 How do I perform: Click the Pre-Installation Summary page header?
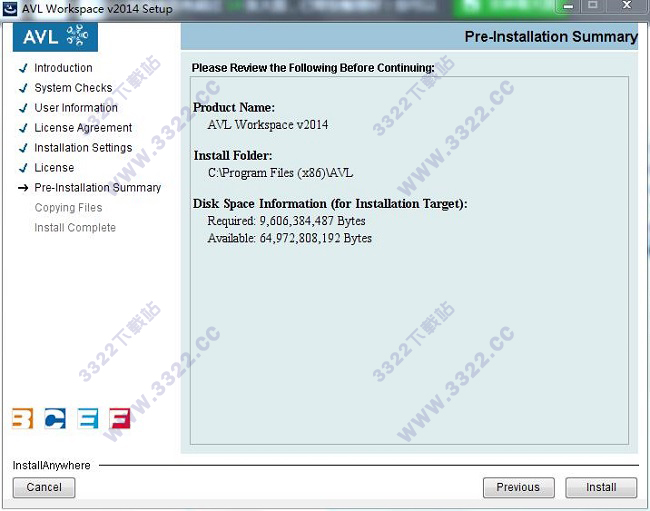pyautogui.click(x=551, y=36)
